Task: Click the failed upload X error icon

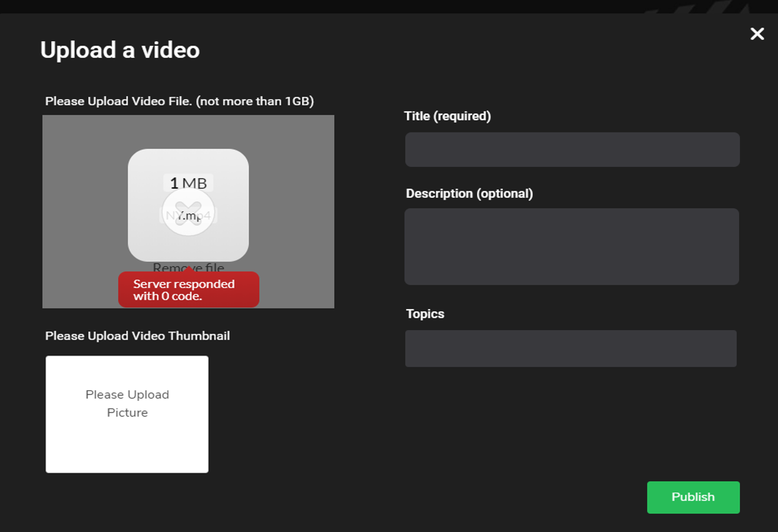Action: (188, 212)
